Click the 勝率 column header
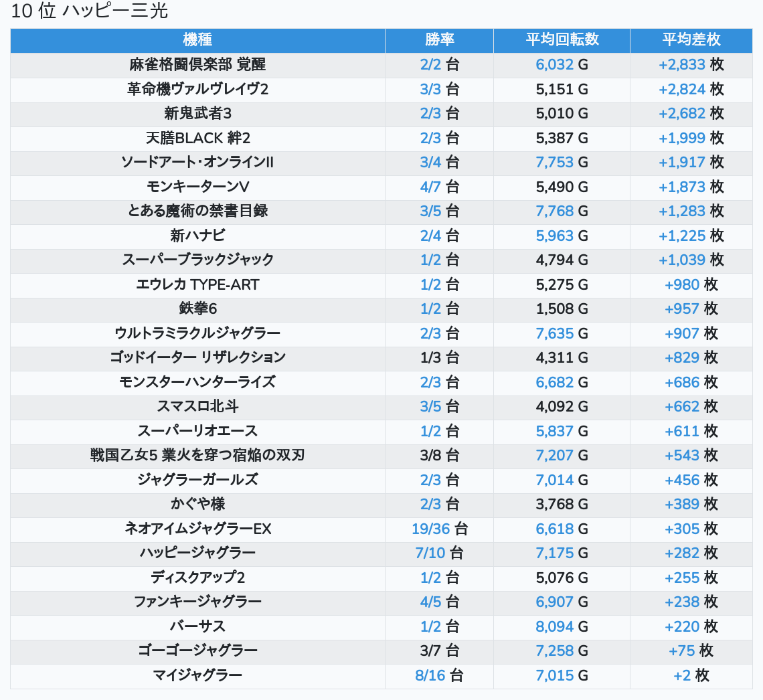Screen dimensions: 763x700 (x=440, y=40)
